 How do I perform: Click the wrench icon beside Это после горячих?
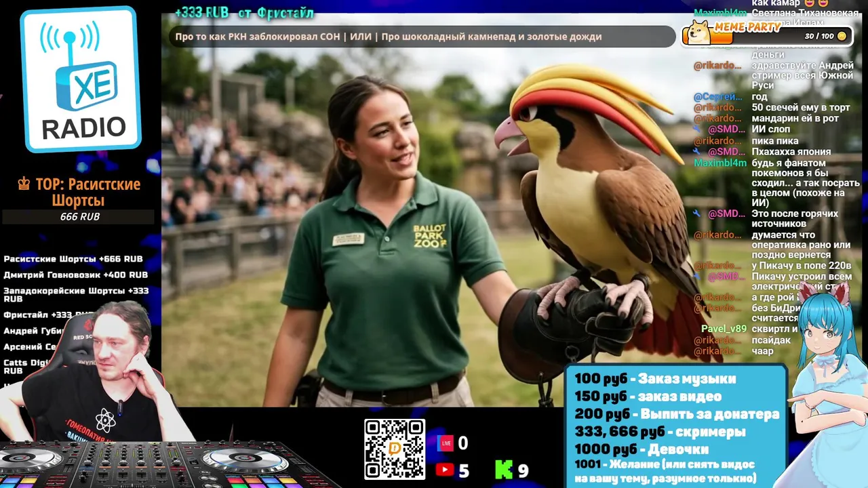[696, 213]
